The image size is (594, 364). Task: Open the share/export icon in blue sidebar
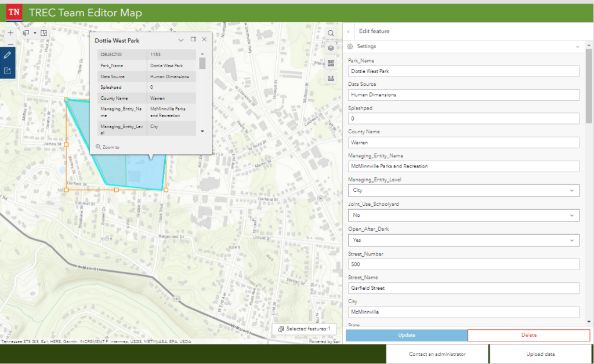click(x=8, y=70)
